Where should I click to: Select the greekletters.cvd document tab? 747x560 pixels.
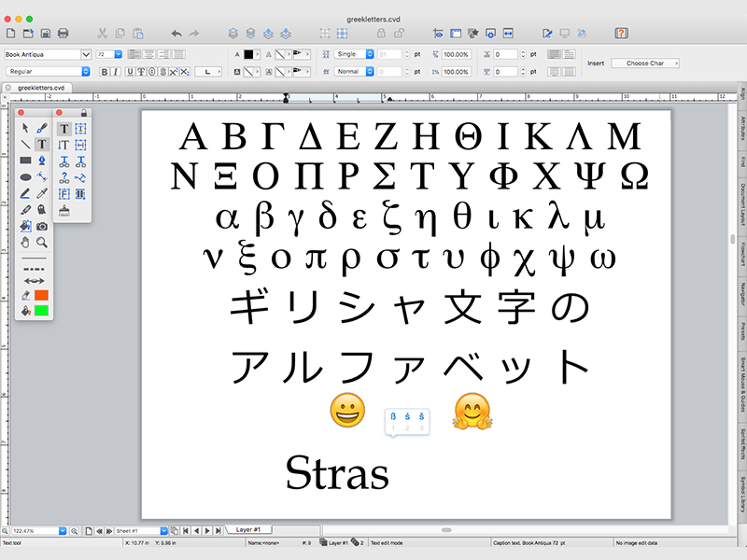(x=42, y=88)
